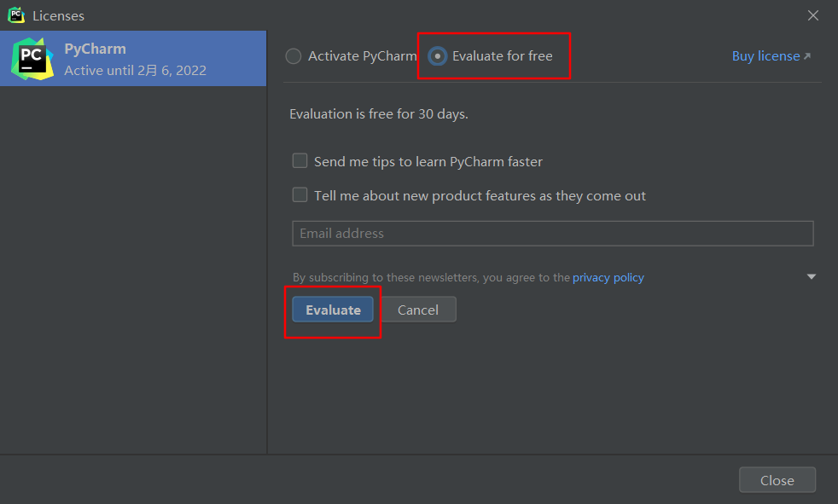Image resolution: width=838 pixels, height=504 pixels.
Task: Select the Activate PyCharm radio button
Action: 294,56
